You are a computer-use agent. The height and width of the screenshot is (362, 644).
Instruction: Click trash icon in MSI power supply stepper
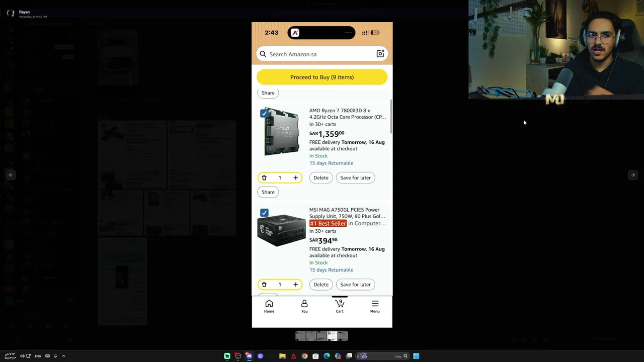click(x=264, y=285)
